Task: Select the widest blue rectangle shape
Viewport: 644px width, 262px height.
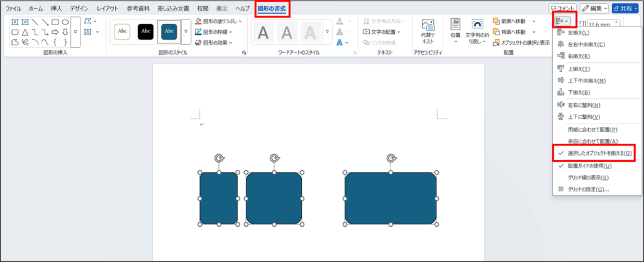Action: click(391, 198)
